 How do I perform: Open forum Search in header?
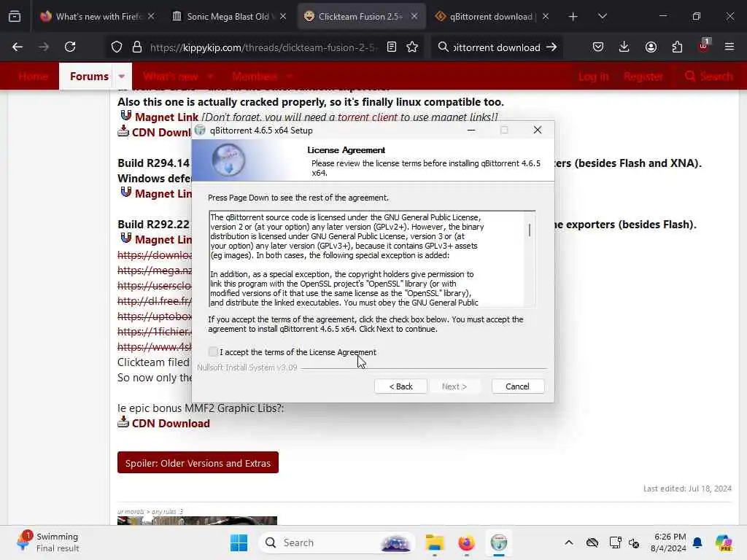[709, 76]
